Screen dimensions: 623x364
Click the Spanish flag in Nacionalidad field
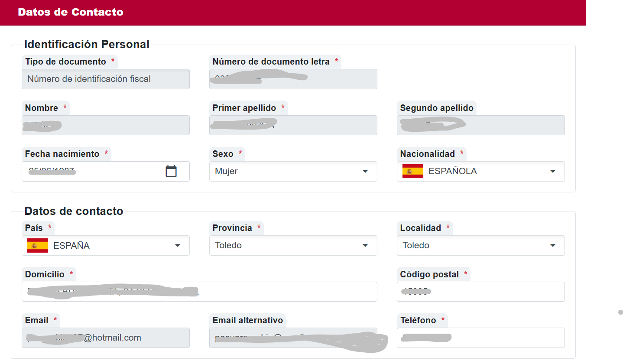(x=412, y=171)
